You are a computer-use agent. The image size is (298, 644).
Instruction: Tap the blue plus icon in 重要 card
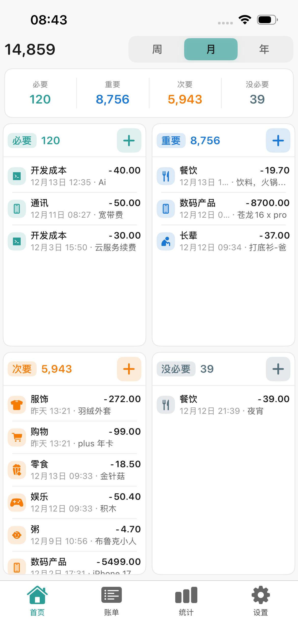[x=278, y=141]
